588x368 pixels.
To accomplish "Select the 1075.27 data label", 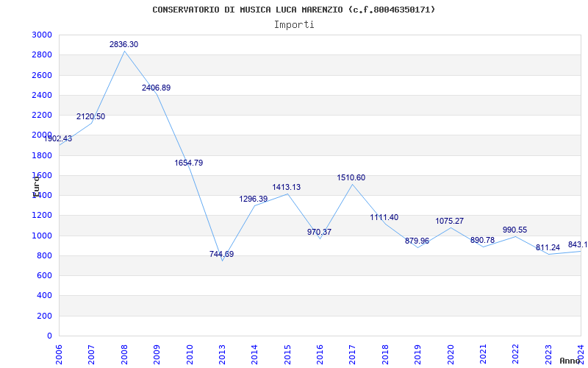I will [449, 222].
